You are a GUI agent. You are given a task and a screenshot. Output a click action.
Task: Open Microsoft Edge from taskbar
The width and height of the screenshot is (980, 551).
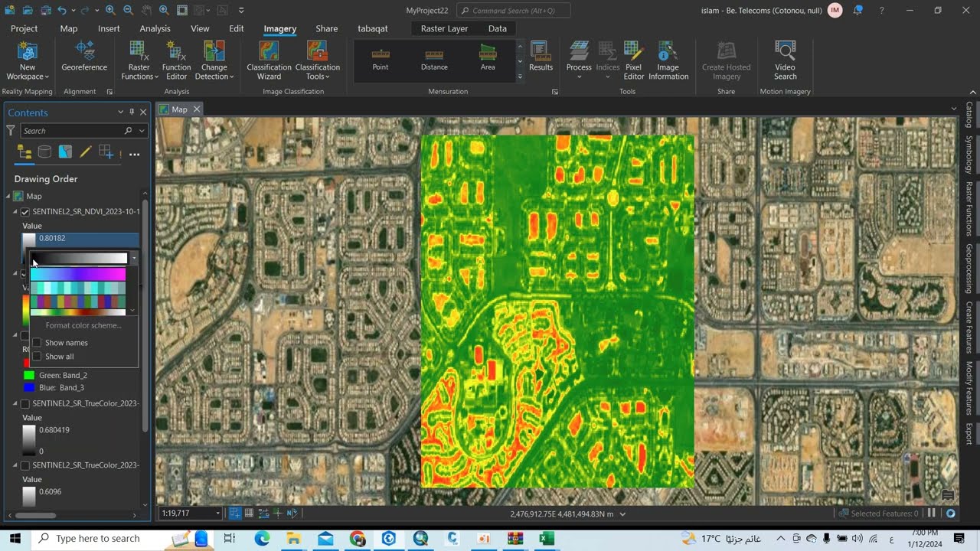pos(262,539)
